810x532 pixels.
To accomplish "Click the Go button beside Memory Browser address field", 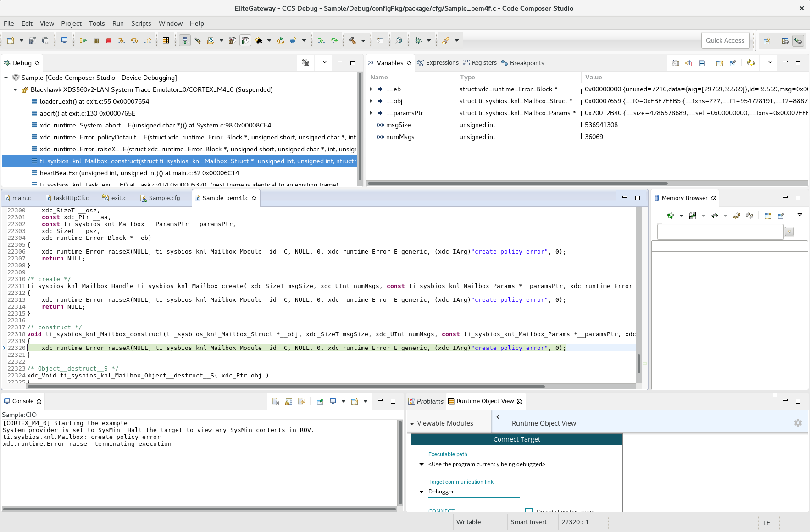I will click(789, 232).
